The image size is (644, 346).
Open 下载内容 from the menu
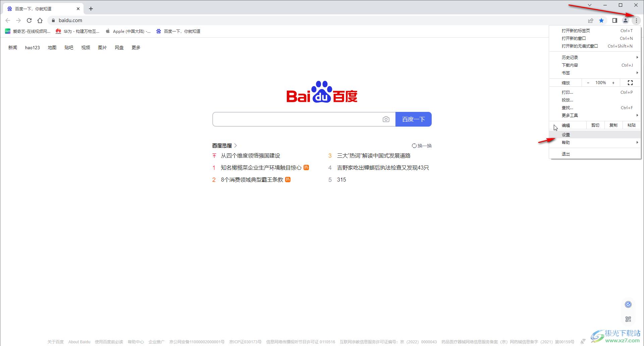point(595,65)
